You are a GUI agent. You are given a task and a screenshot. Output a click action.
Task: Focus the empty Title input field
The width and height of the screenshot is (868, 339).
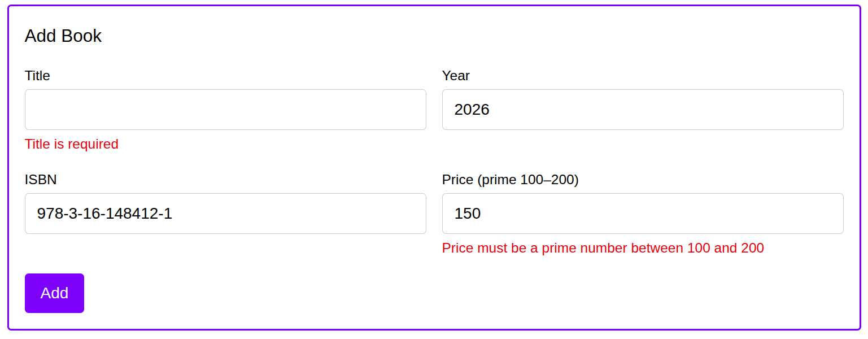click(225, 110)
